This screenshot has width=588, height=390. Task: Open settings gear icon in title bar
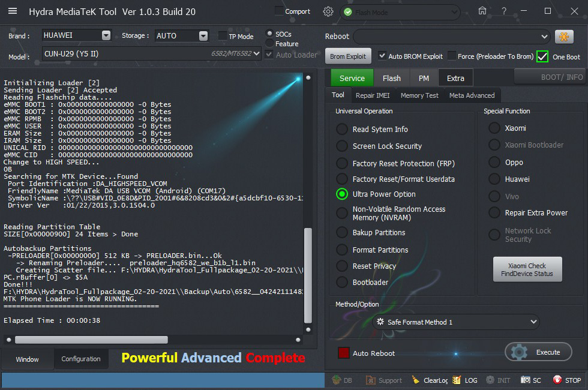pos(328,11)
